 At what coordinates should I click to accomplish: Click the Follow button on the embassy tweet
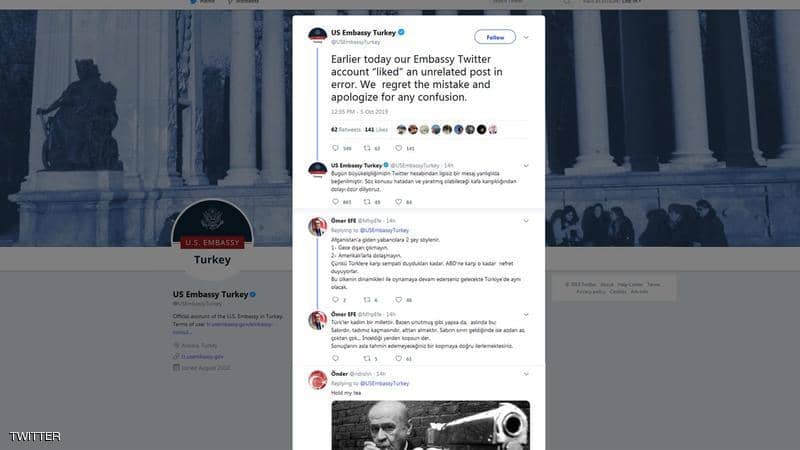click(495, 37)
